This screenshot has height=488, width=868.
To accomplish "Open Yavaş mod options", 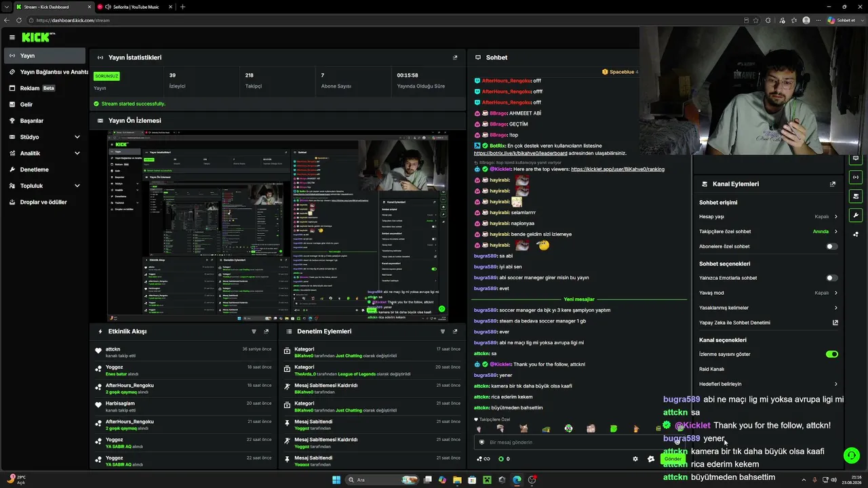I will click(768, 293).
